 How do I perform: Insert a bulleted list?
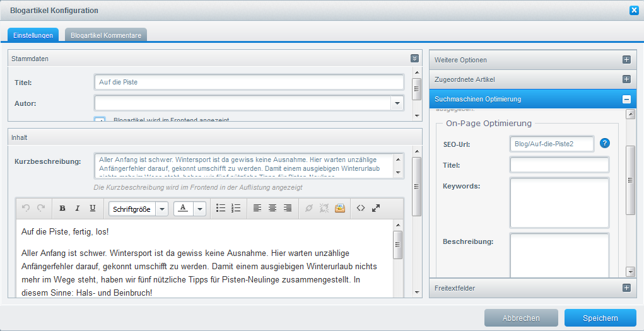click(221, 208)
